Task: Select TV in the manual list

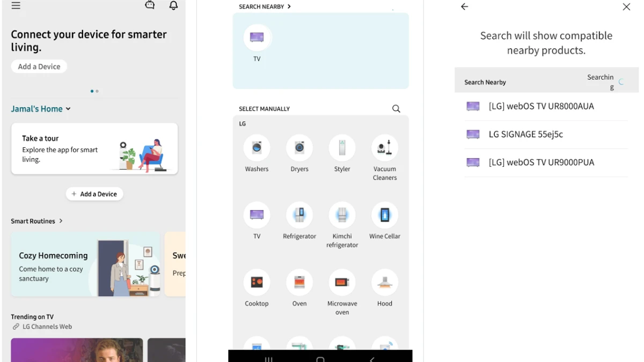Action: pos(257,221)
